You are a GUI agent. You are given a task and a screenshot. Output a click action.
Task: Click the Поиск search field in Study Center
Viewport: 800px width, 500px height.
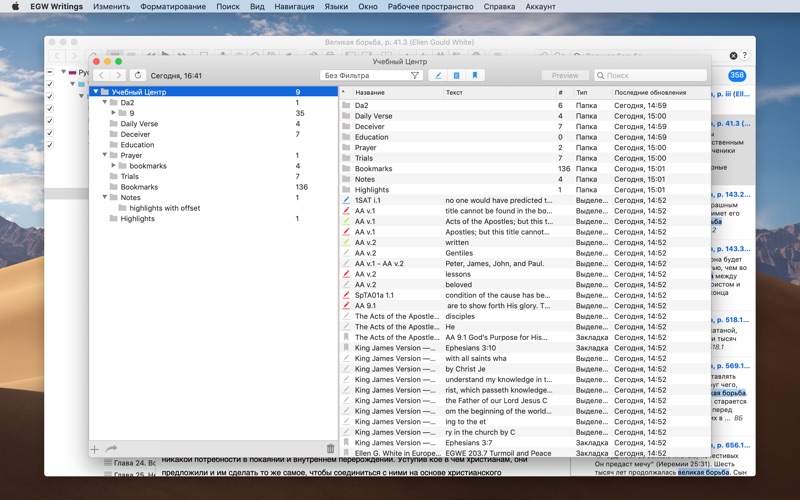(651, 76)
